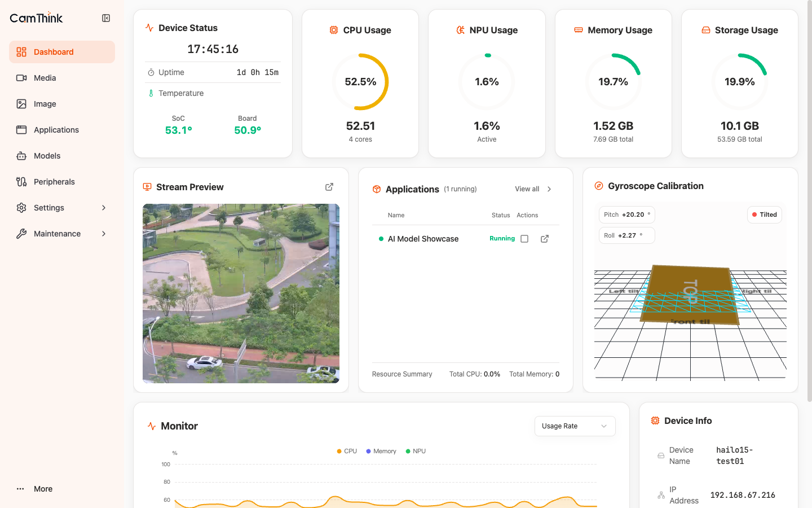Click the Gyroscope Calibration compass icon
Screen dimensions: 812x508
coord(599,186)
